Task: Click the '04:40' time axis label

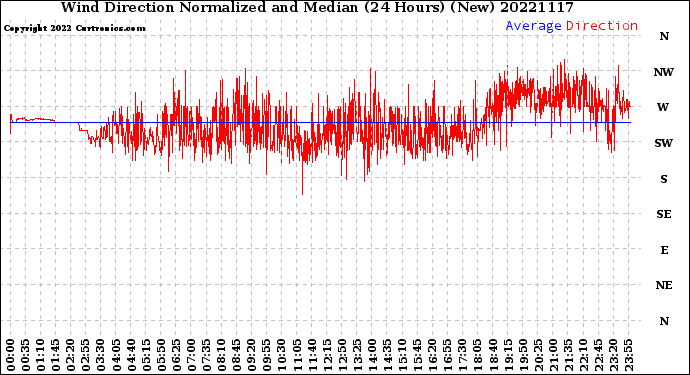Action: point(131,355)
